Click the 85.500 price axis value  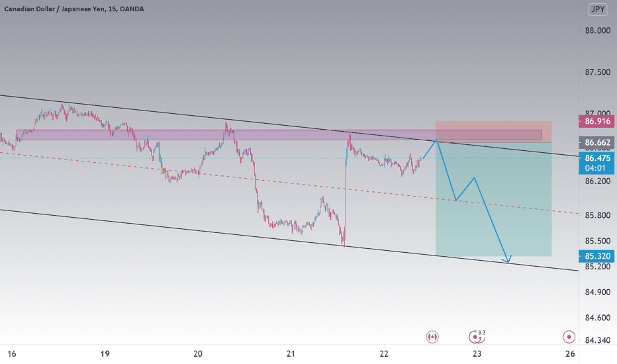(x=597, y=241)
